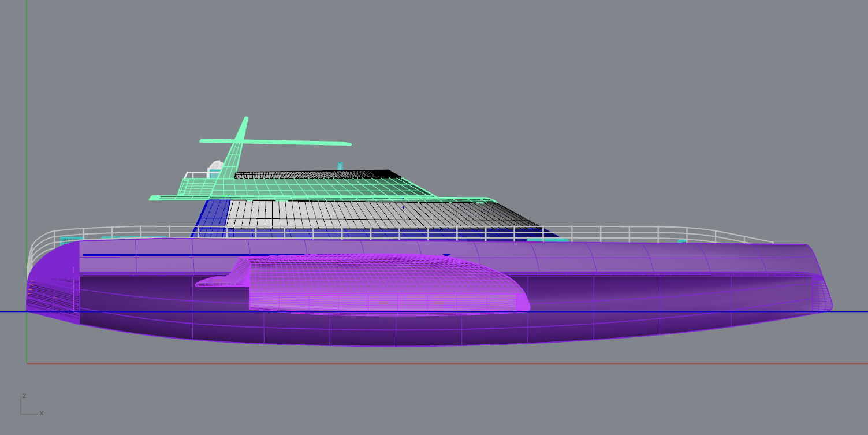Viewport: 868px width, 435px height.
Task: Click the cyan deck fitting near the stern
Action: tap(70, 239)
